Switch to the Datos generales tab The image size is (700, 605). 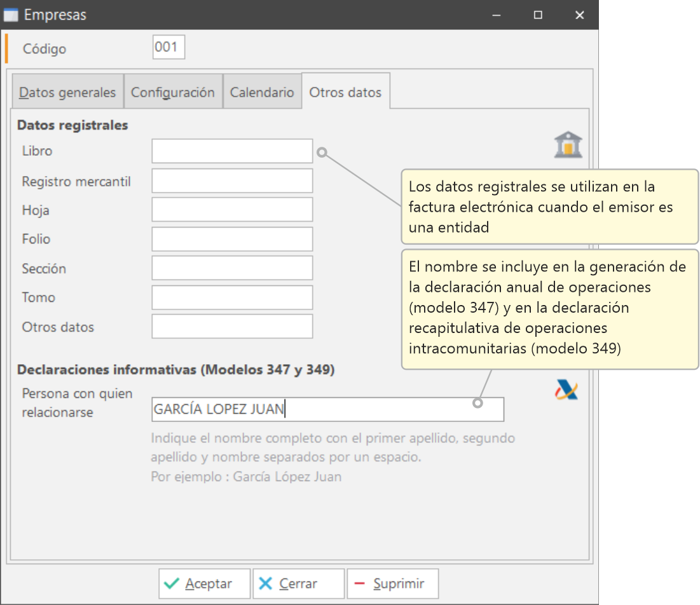(x=67, y=93)
